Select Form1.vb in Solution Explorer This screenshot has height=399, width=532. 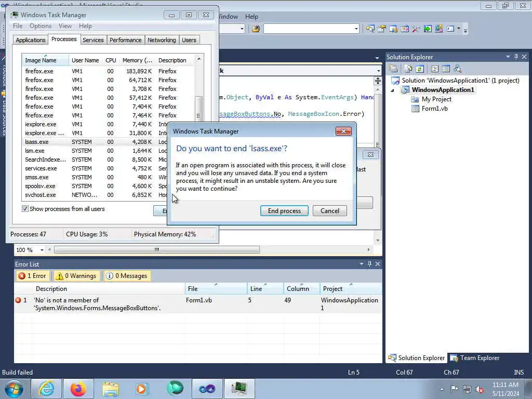point(434,109)
